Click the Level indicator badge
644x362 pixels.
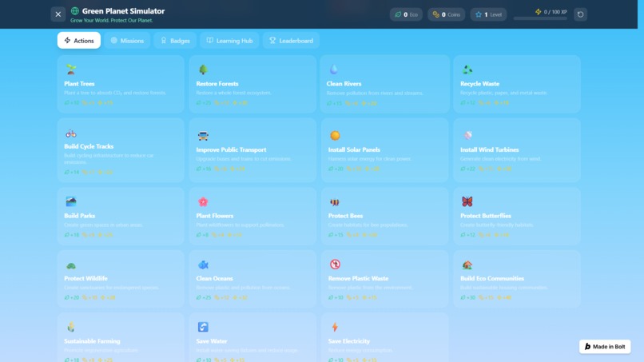coord(488,14)
